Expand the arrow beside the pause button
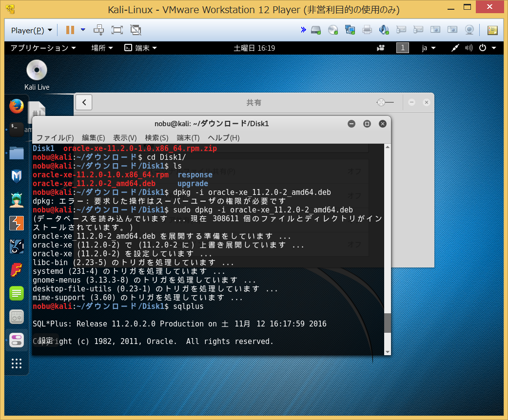The height and width of the screenshot is (420, 508). (83, 30)
